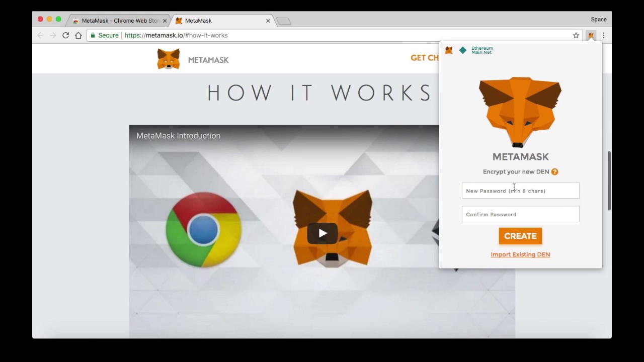Navigate back with the back arrow
644x362 pixels.
40,35
